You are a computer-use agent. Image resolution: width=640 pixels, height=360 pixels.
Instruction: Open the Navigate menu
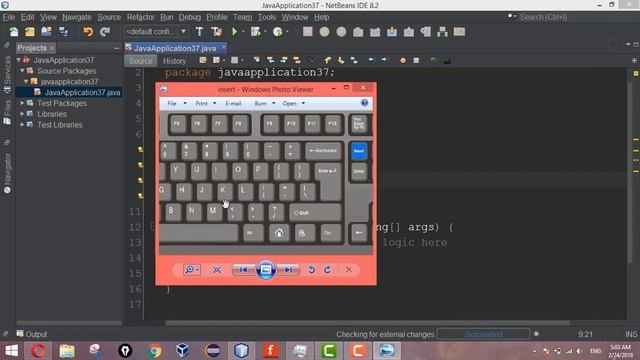point(77,17)
